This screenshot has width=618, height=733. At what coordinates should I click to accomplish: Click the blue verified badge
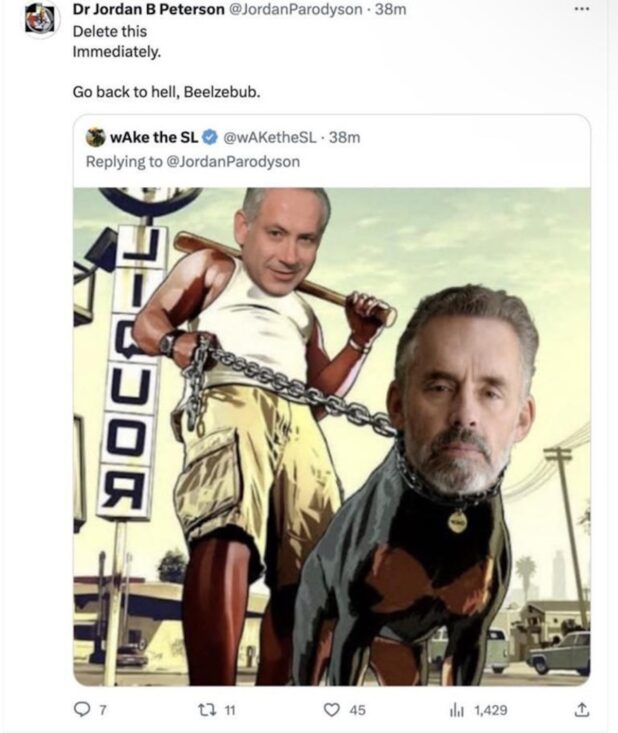211,137
